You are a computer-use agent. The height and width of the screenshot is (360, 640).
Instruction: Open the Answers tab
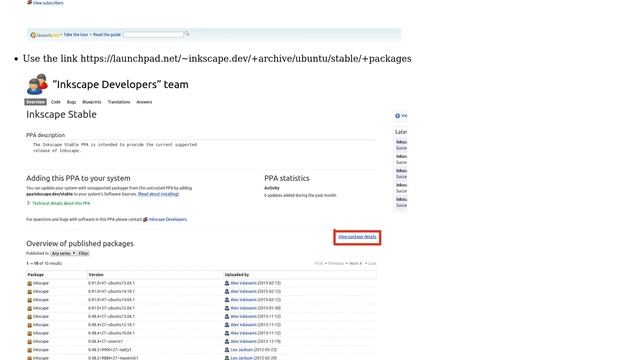click(144, 102)
